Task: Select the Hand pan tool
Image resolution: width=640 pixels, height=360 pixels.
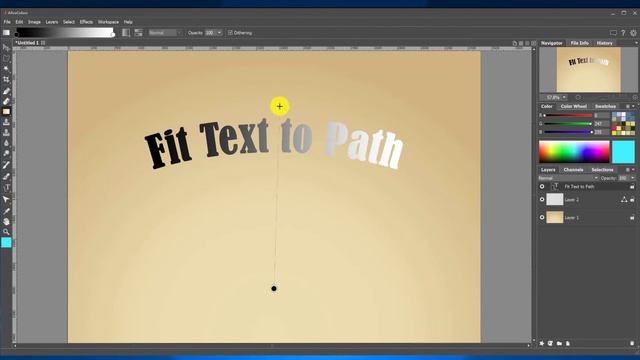Action: tap(6, 222)
